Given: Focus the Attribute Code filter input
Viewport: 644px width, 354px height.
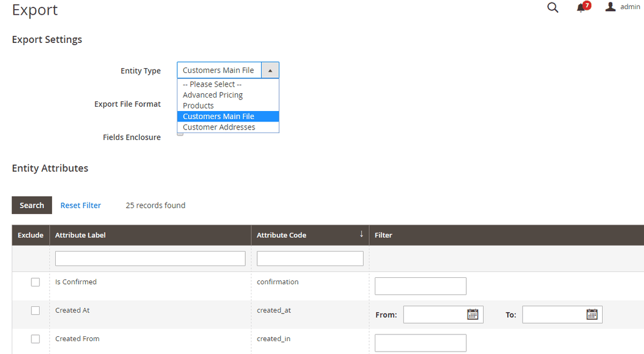Looking at the screenshot, I should point(310,258).
